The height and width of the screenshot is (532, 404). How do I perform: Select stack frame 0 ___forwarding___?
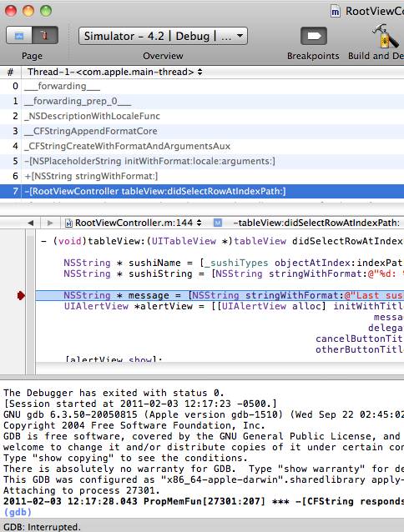[x=202, y=86]
